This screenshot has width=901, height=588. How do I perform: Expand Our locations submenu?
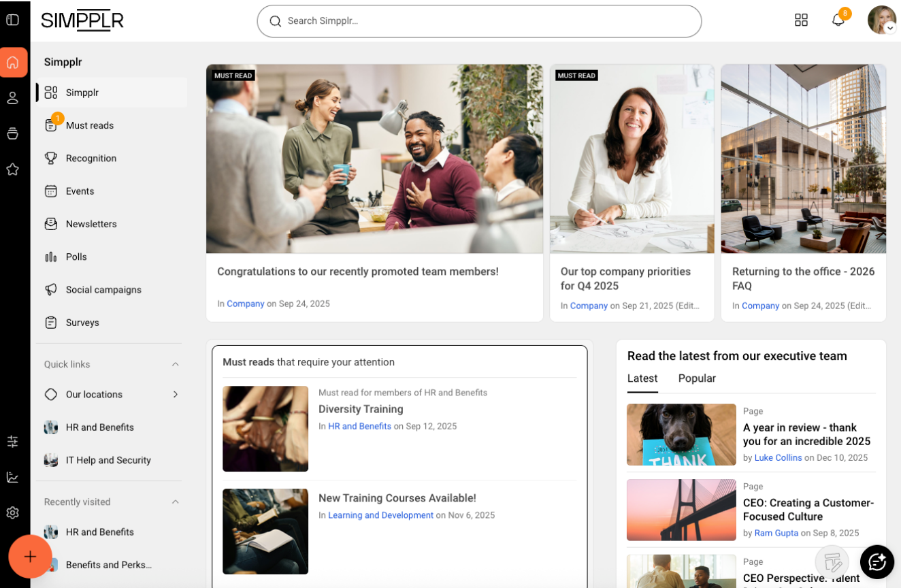click(x=175, y=395)
